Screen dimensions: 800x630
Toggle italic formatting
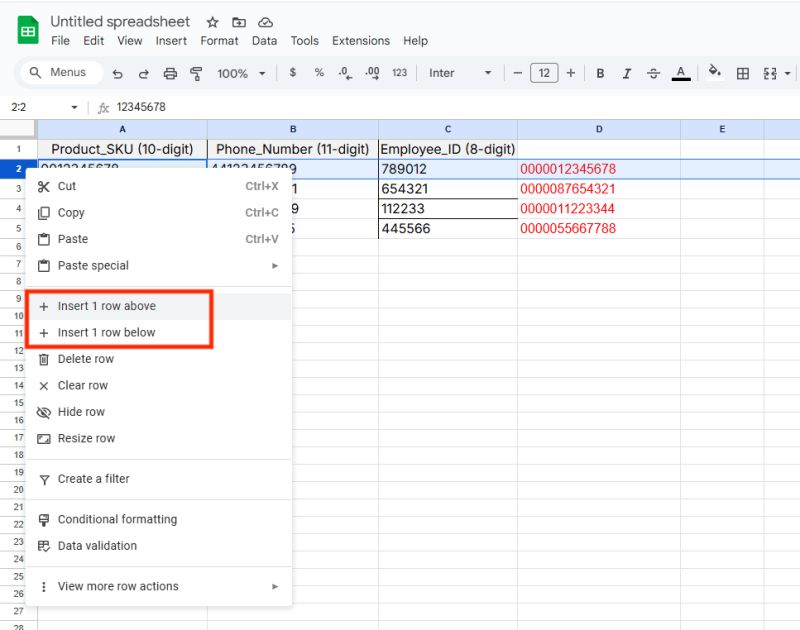tap(627, 73)
